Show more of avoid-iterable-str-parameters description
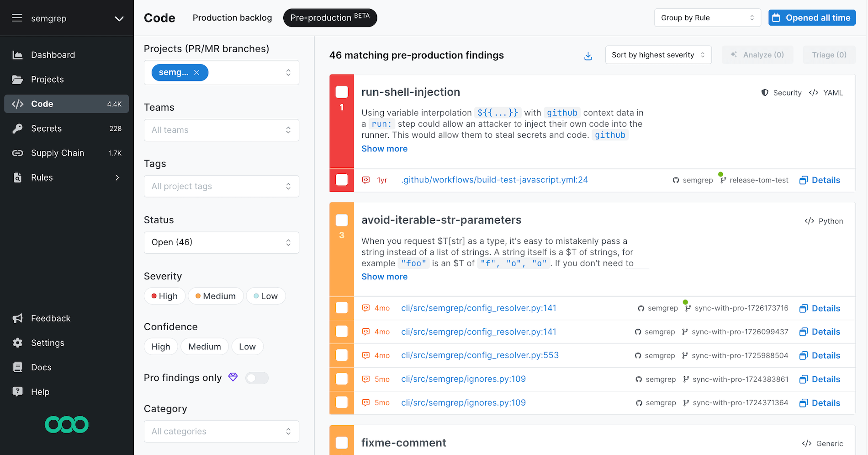 [x=384, y=277]
